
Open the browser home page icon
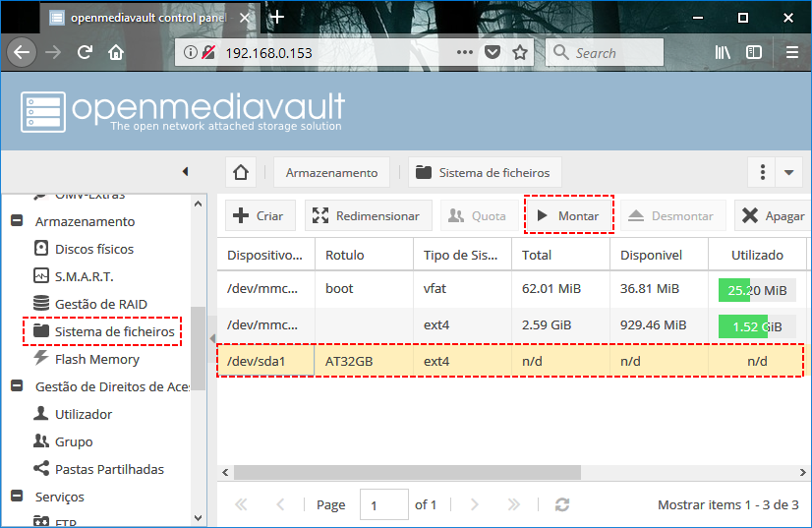(x=116, y=52)
